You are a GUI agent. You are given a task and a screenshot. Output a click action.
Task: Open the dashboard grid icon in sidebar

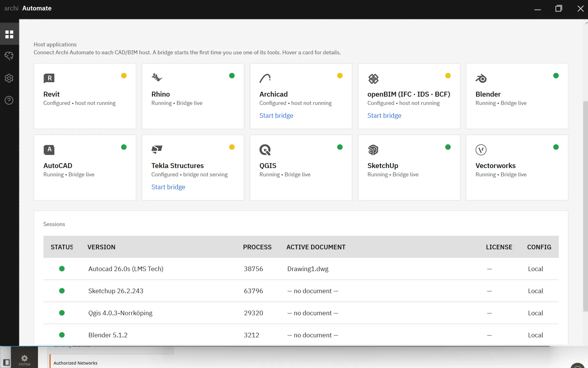point(9,34)
